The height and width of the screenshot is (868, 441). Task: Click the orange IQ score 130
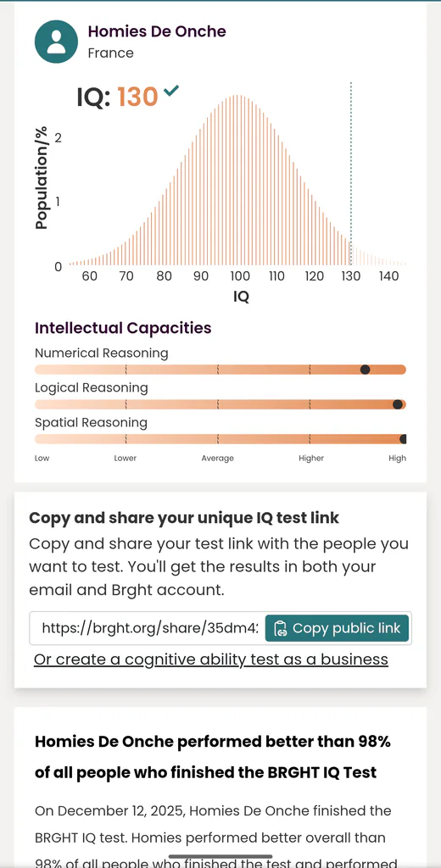click(138, 97)
